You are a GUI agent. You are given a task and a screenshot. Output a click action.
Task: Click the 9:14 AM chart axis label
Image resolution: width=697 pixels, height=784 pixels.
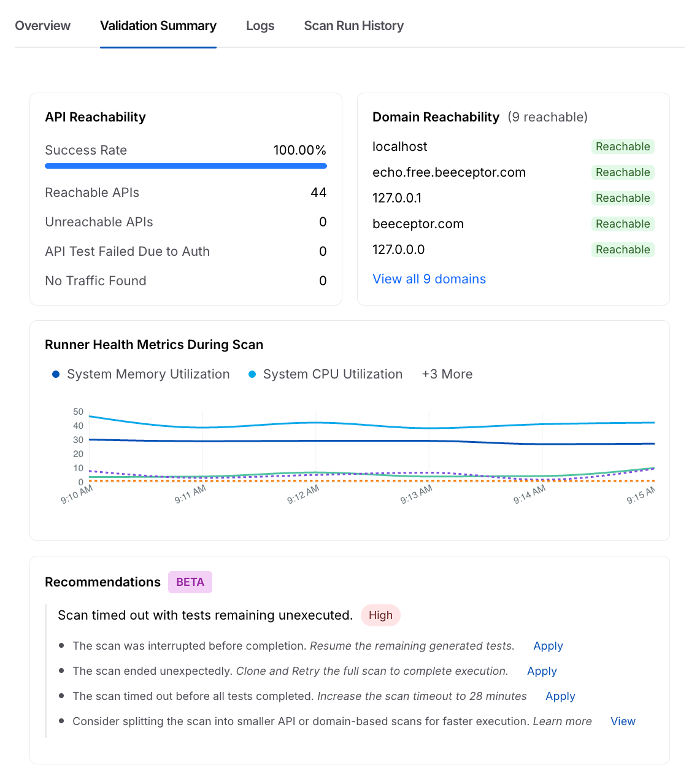[529, 494]
